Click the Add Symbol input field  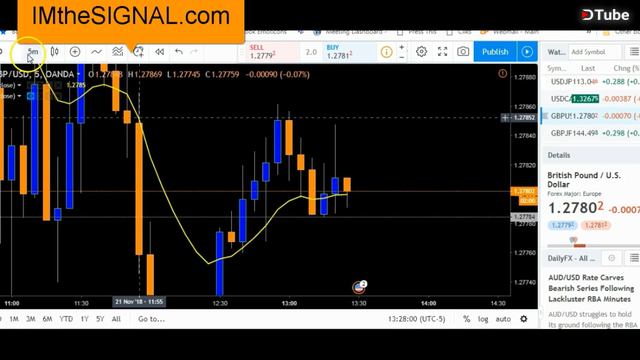(595, 52)
